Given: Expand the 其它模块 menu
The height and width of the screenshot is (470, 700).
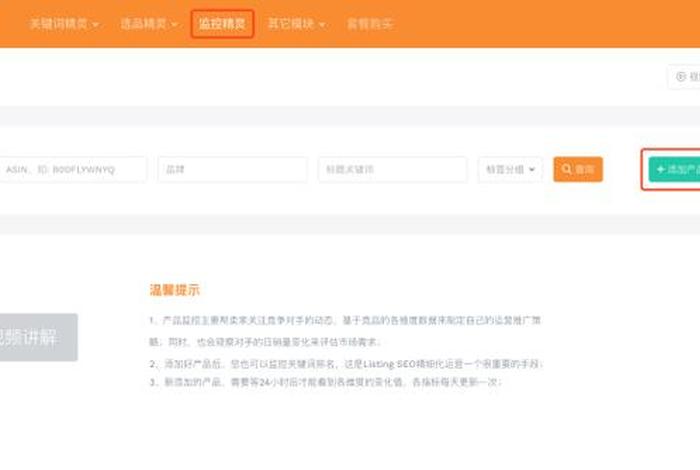Looking at the screenshot, I should click(x=296, y=24).
